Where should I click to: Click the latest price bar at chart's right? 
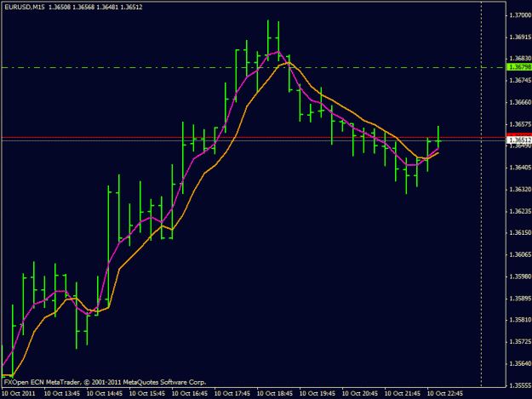[438, 137]
